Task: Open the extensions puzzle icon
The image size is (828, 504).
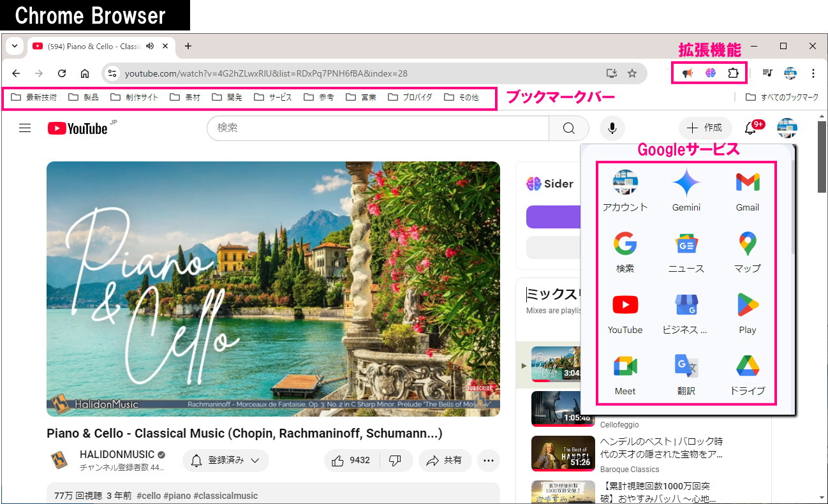Action: [734, 73]
